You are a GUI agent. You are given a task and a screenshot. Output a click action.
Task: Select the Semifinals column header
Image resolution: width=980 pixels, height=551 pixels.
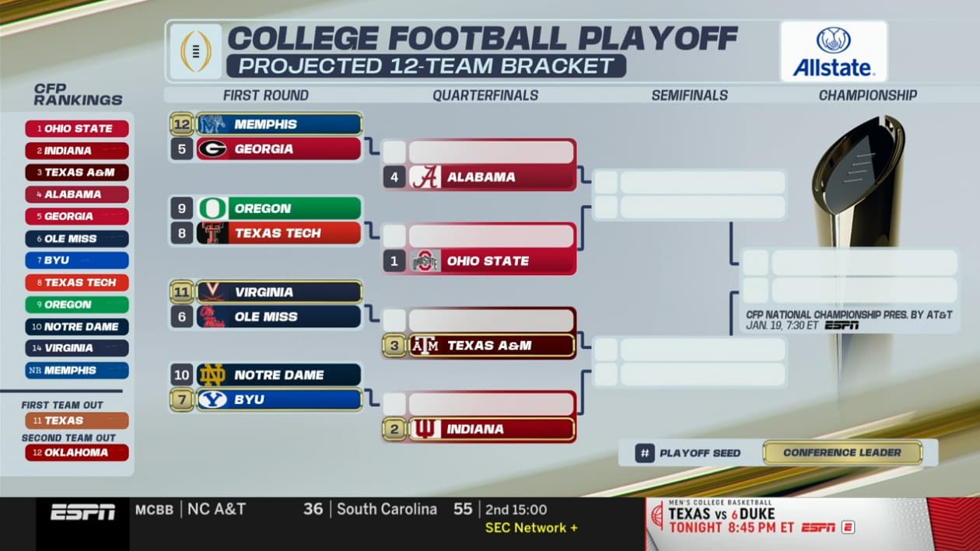[689, 96]
